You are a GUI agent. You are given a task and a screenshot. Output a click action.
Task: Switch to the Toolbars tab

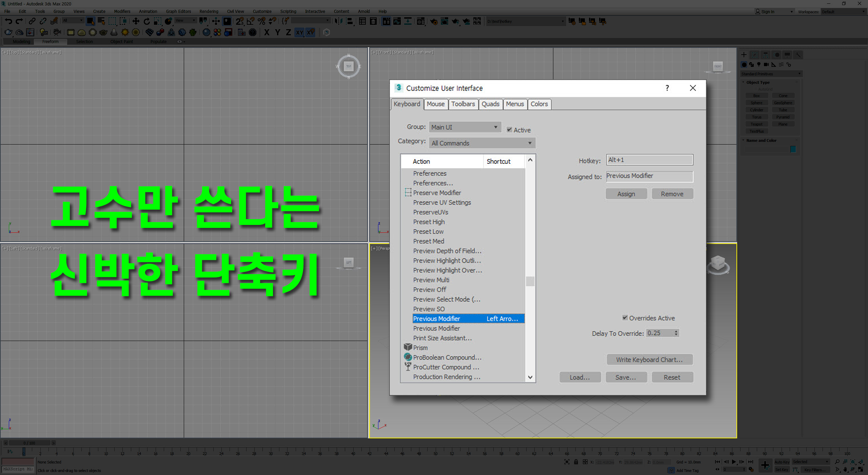[x=463, y=104]
